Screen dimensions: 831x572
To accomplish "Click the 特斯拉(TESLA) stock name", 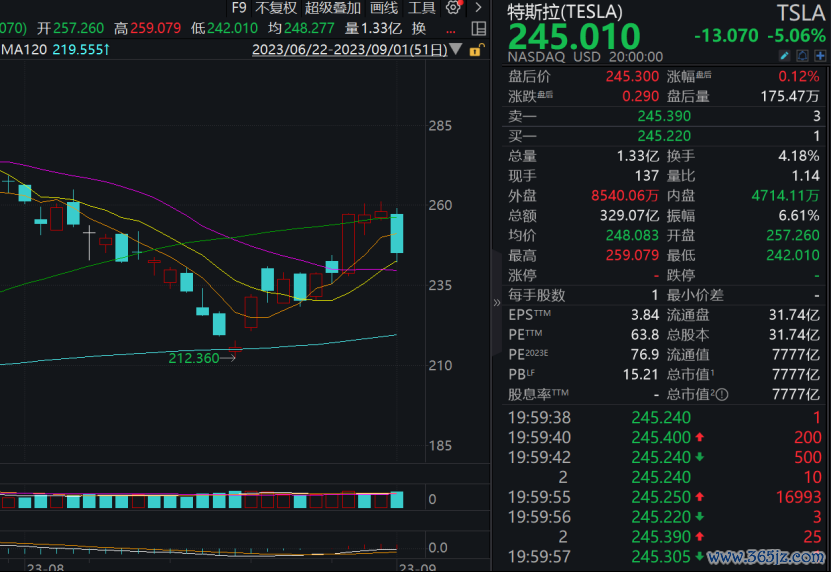I will (x=565, y=12).
